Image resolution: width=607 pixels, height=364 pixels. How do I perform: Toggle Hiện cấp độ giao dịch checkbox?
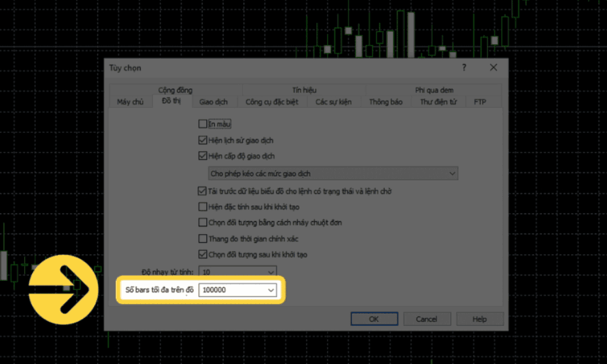[203, 155]
